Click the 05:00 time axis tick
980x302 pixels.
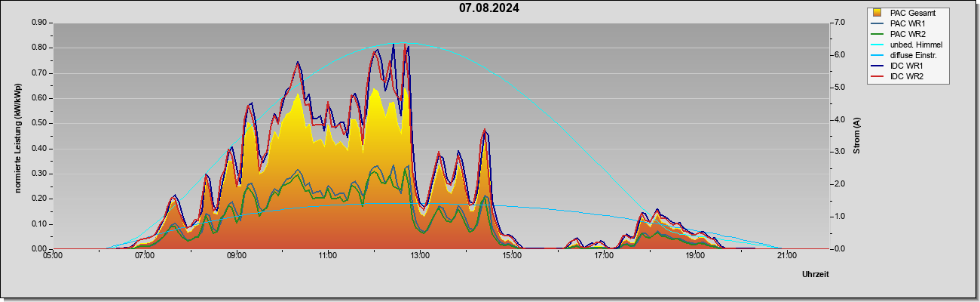[53, 256]
